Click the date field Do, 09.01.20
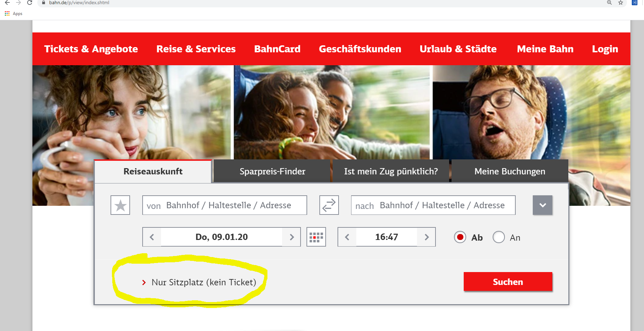 point(221,237)
